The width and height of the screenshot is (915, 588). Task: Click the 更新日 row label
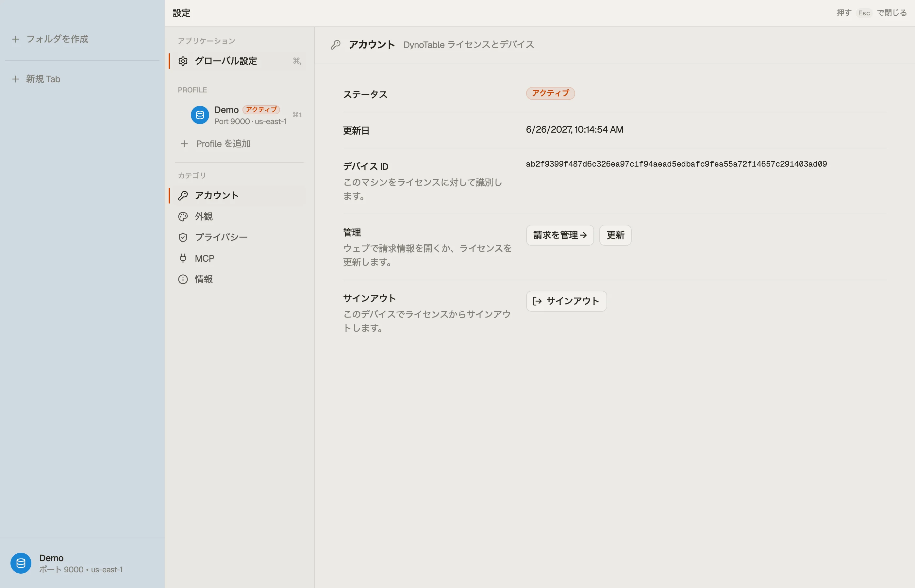[356, 131]
